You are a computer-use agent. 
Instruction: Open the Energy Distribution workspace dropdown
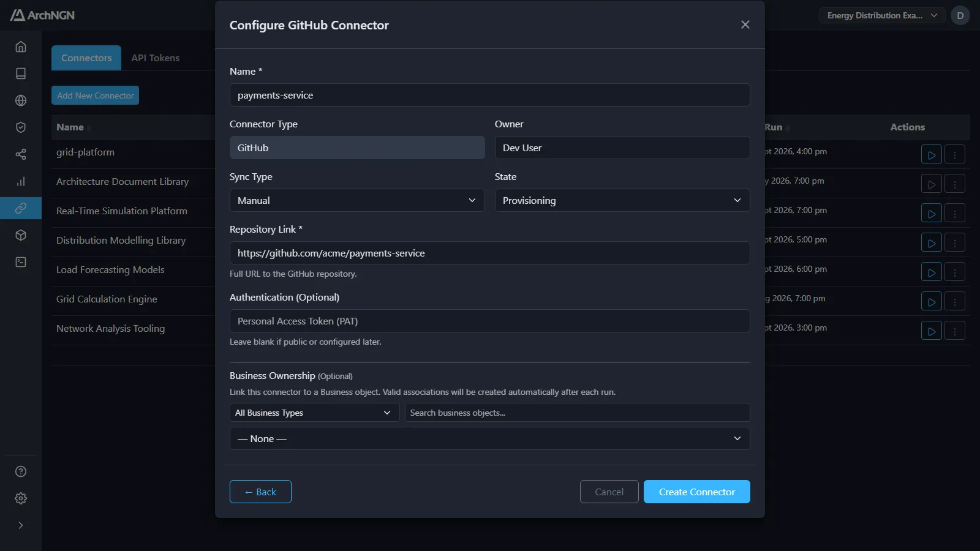click(x=882, y=15)
